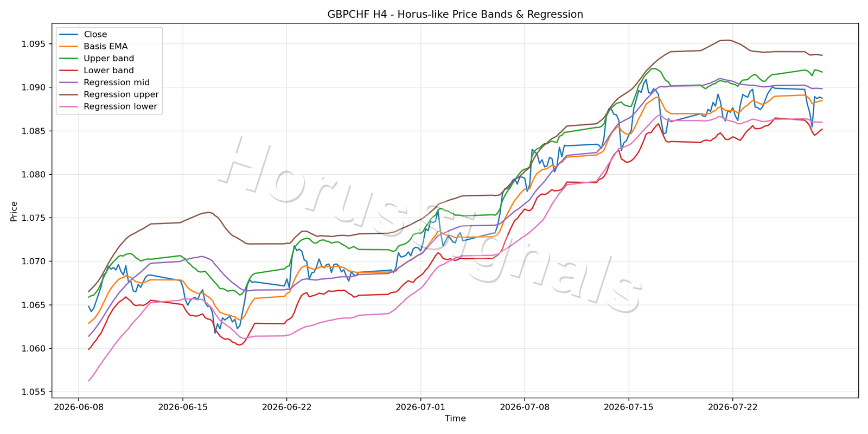
Task: Click the 1.060 y-axis tick label
Action: [35, 348]
